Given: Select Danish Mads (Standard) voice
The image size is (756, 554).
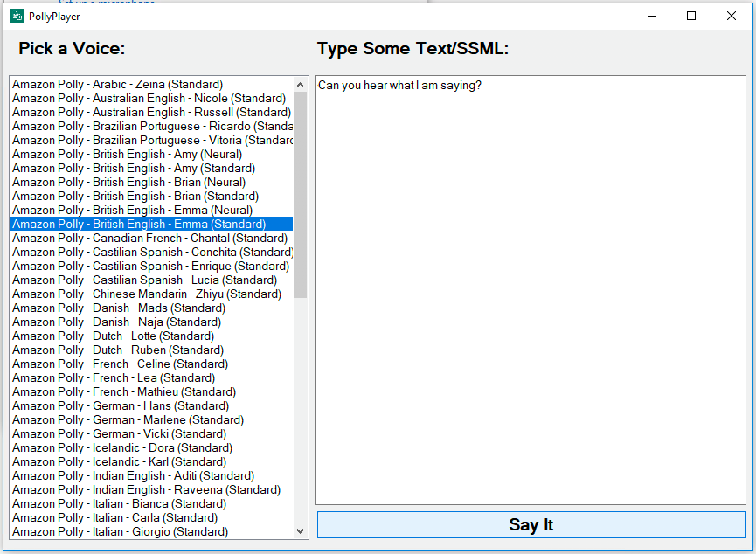Looking at the screenshot, I should 119,308.
